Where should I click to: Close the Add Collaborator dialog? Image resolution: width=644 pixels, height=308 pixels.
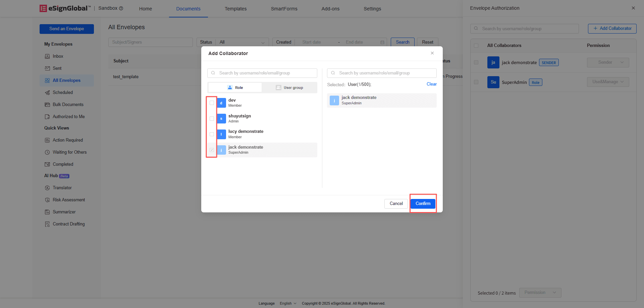click(432, 53)
